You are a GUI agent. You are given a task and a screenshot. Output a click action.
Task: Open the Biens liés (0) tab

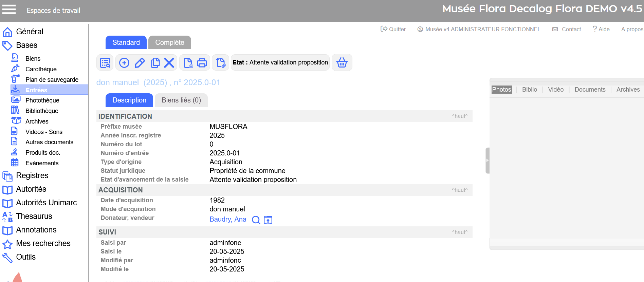181,100
